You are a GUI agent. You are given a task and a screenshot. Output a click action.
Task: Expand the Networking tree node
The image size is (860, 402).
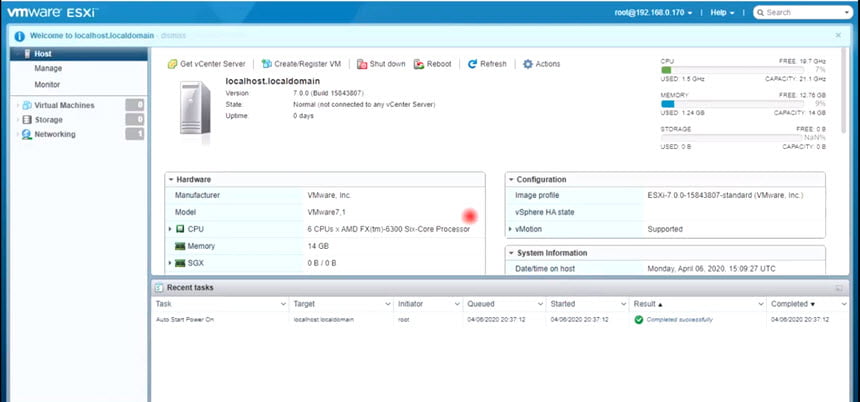click(18, 134)
